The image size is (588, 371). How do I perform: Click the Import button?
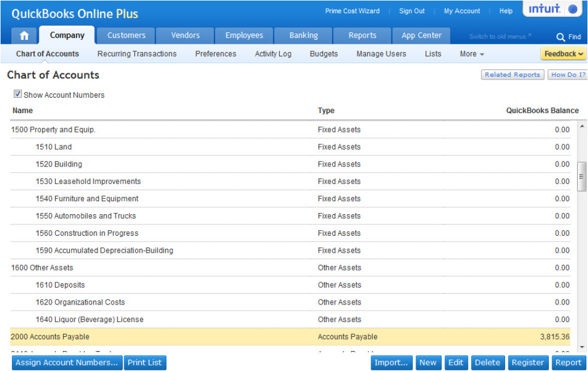click(x=391, y=362)
